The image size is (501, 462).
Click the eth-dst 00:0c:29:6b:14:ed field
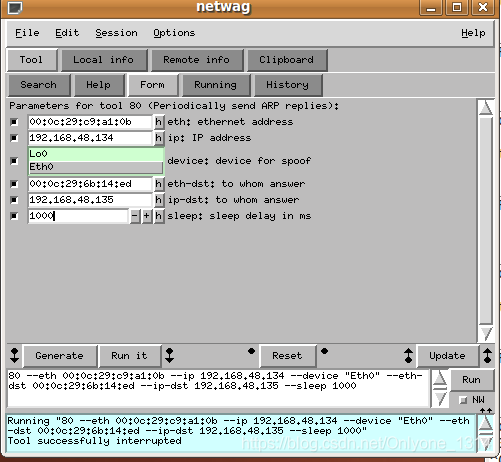coord(90,184)
